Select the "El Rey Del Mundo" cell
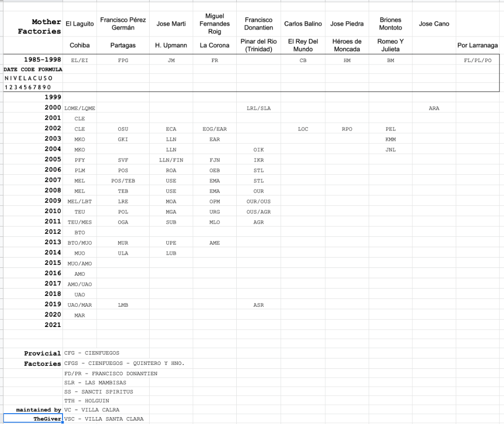The height and width of the screenshot is (424, 504). click(x=303, y=45)
